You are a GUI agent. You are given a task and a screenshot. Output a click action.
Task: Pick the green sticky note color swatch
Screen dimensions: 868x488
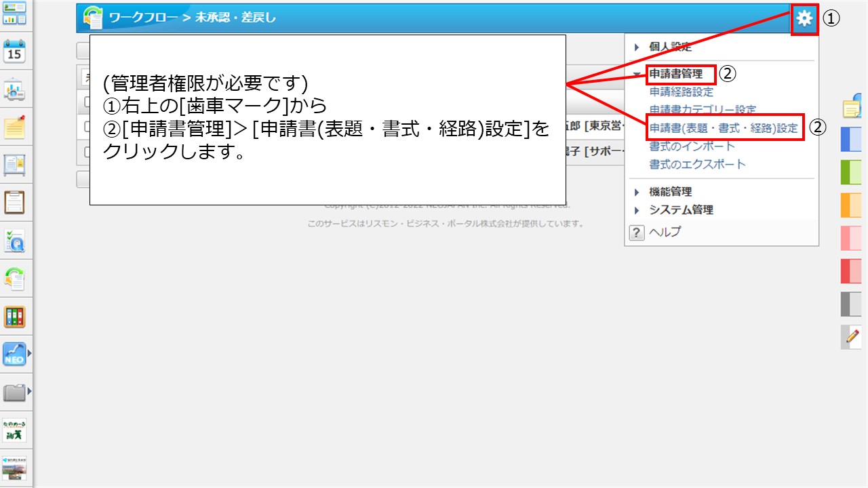tap(852, 172)
